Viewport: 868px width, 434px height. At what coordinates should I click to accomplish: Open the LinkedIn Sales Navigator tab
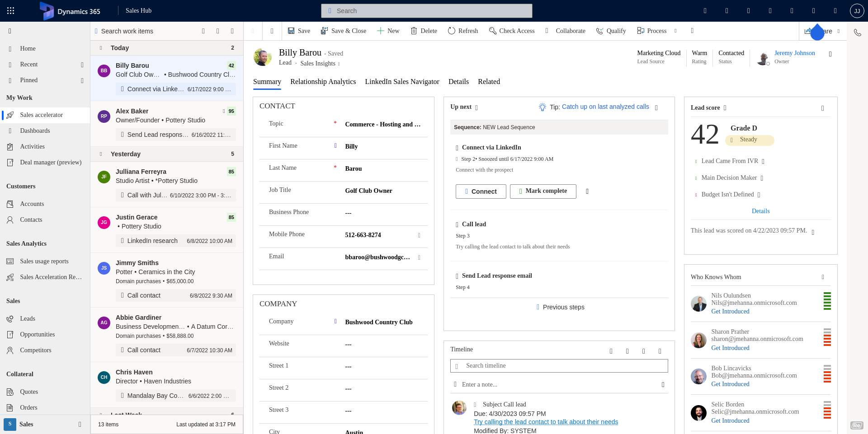point(402,82)
